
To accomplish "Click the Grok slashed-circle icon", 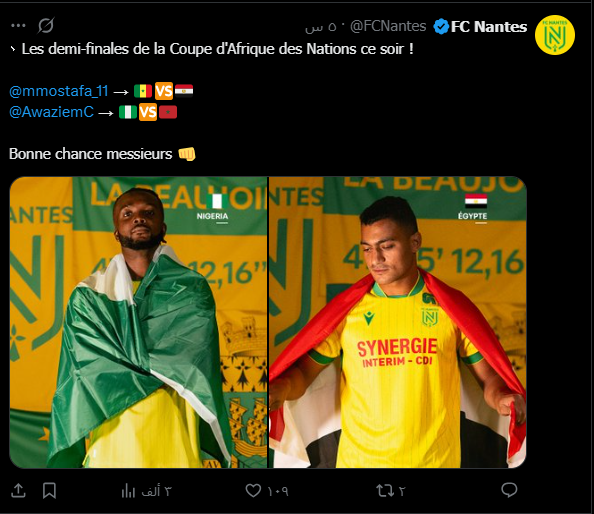I will [x=46, y=25].
